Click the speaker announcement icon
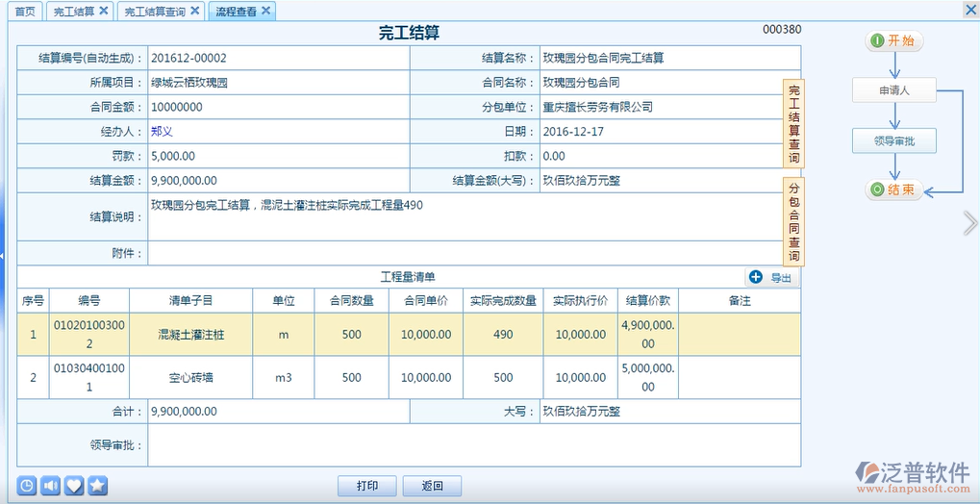The height and width of the screenshot is (504, 980). (x=51, y=485)
